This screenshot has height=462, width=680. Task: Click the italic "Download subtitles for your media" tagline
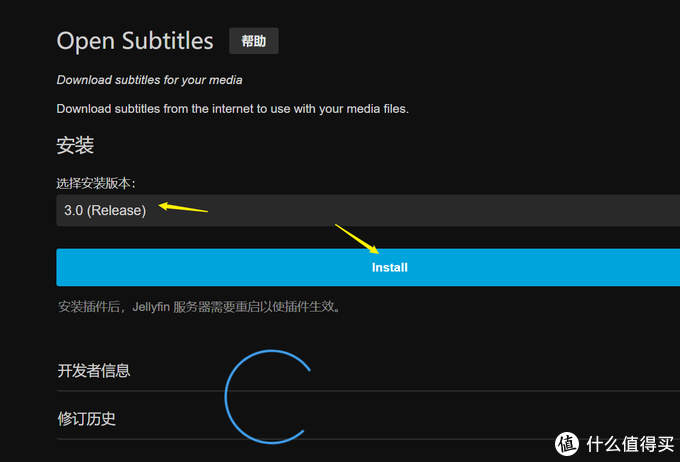tap(149, 80)
